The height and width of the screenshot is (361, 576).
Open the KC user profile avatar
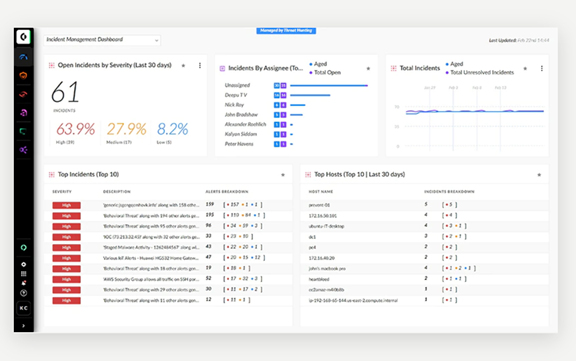24,308
